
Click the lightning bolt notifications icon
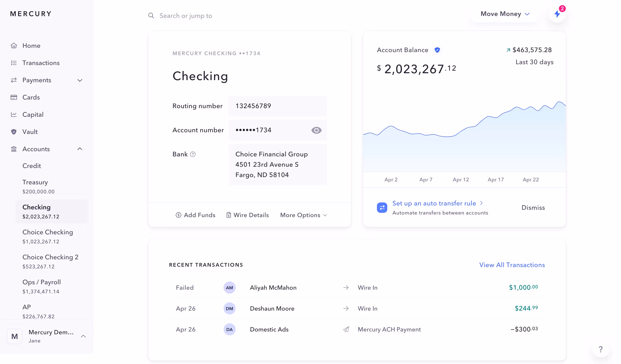pyautogui.click(x=557, y=14)
